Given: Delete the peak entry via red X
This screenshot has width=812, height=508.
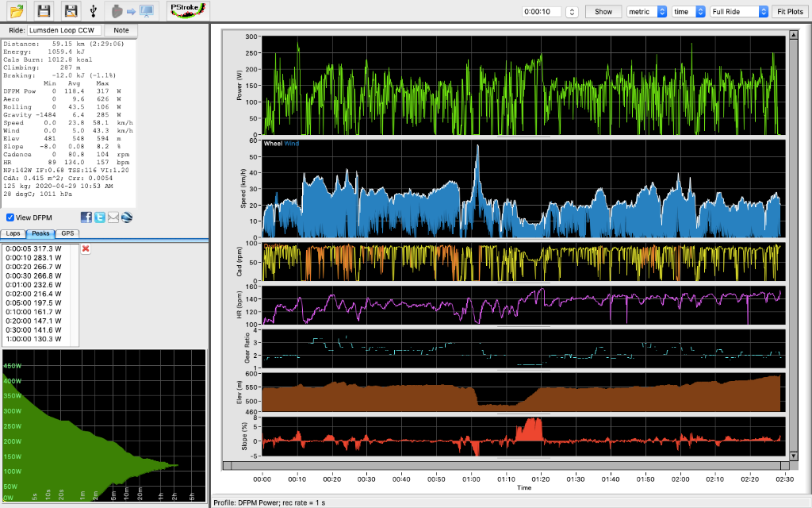Looking at the screenshot, I should 86,248.
